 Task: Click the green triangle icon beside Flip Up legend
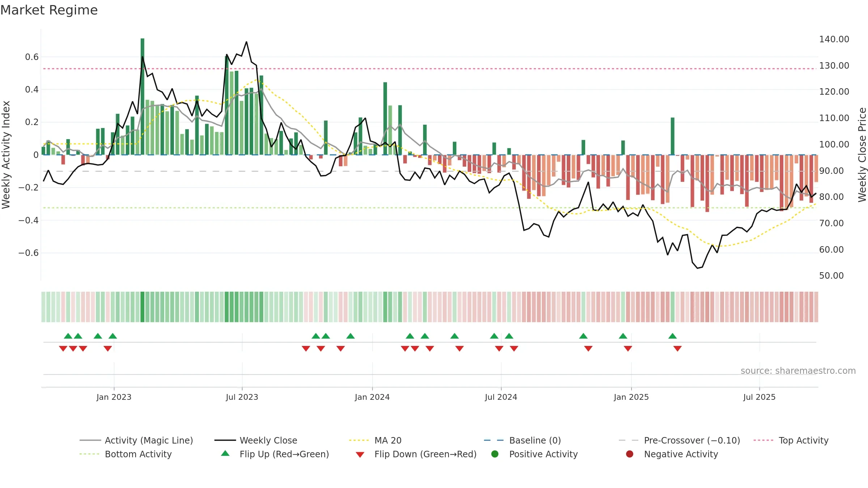(225, 453)
